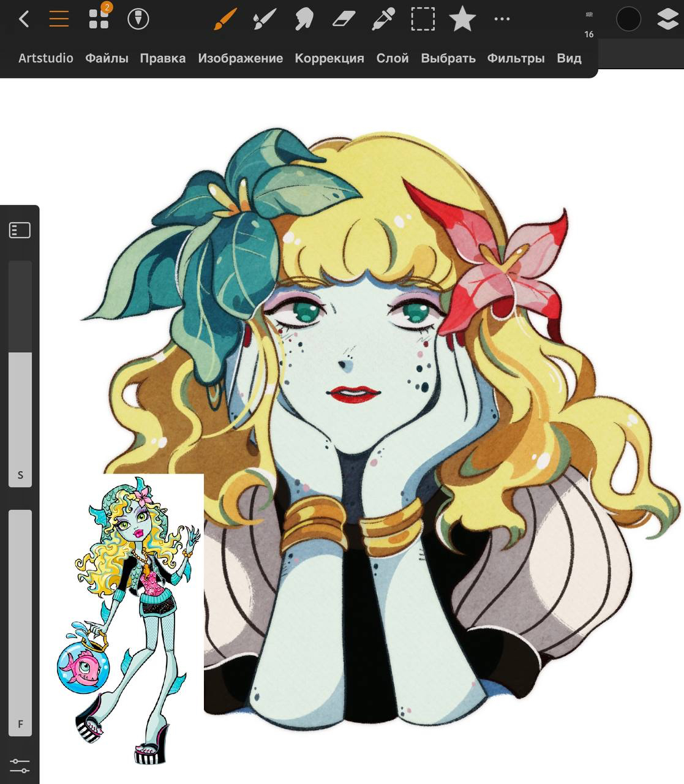Viewport: 684px width, 784px height.
Task: Toggle the hamburger menu bar
Action: (59, 19)
